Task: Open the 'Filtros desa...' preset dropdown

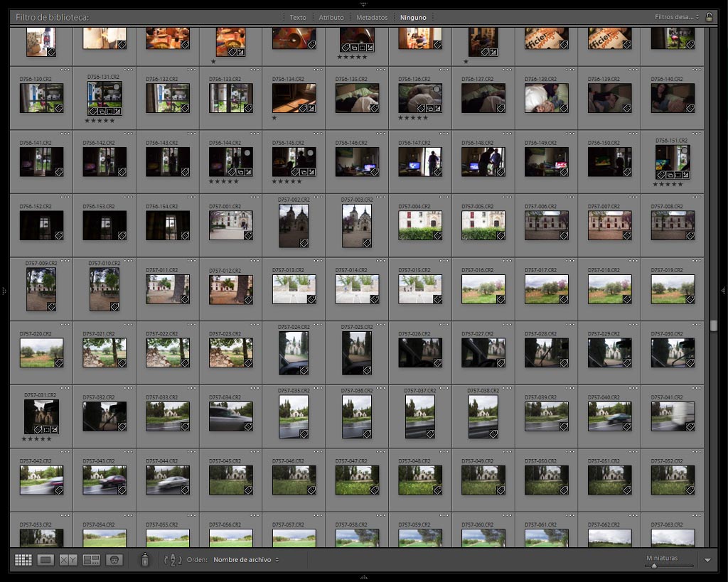Action: point(677,17)
